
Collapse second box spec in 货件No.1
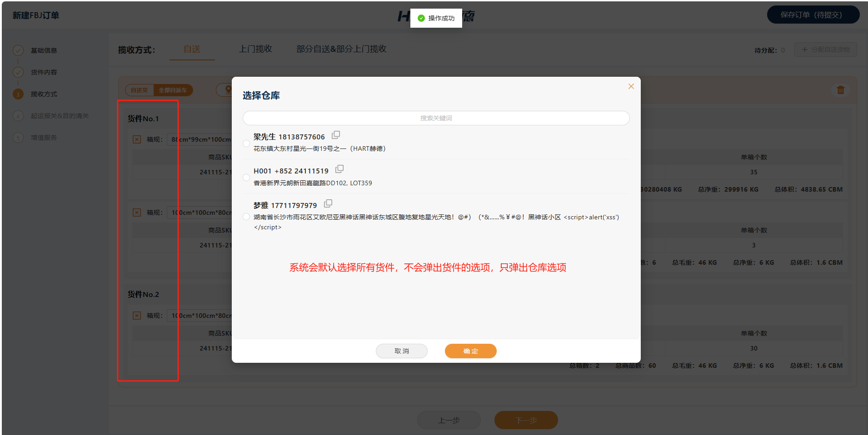[137, 213]
